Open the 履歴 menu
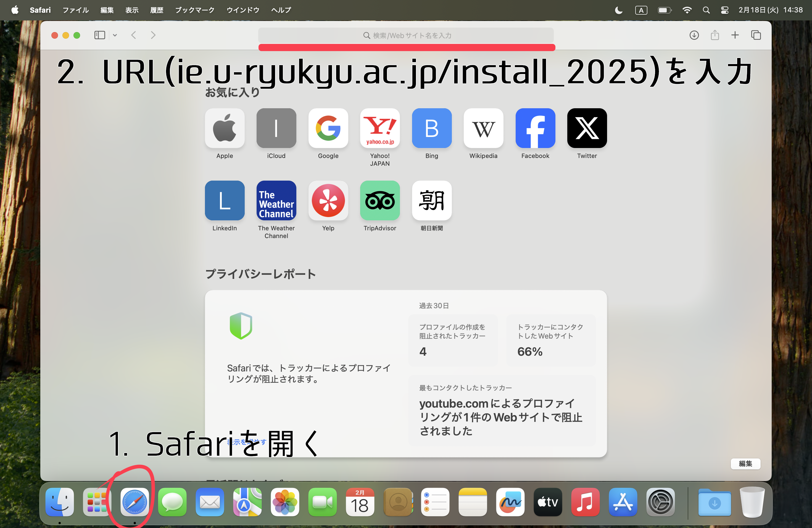 pyautogui.click(x=157, y=10)
